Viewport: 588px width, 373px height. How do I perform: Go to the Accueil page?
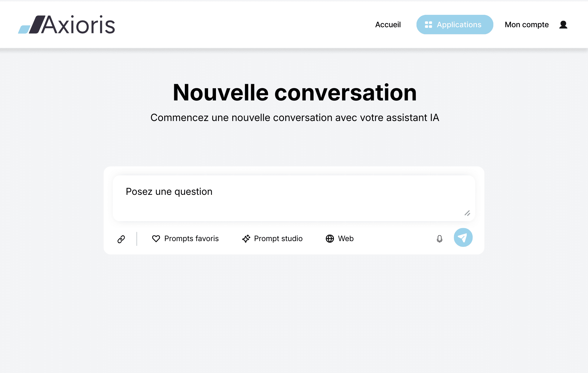(388, 25)
